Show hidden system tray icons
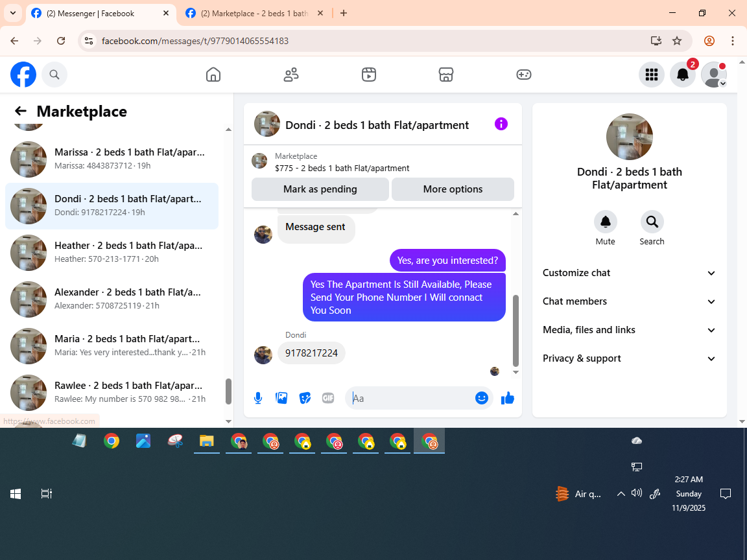This screenshot has width=747, height=560. point(621,494)
